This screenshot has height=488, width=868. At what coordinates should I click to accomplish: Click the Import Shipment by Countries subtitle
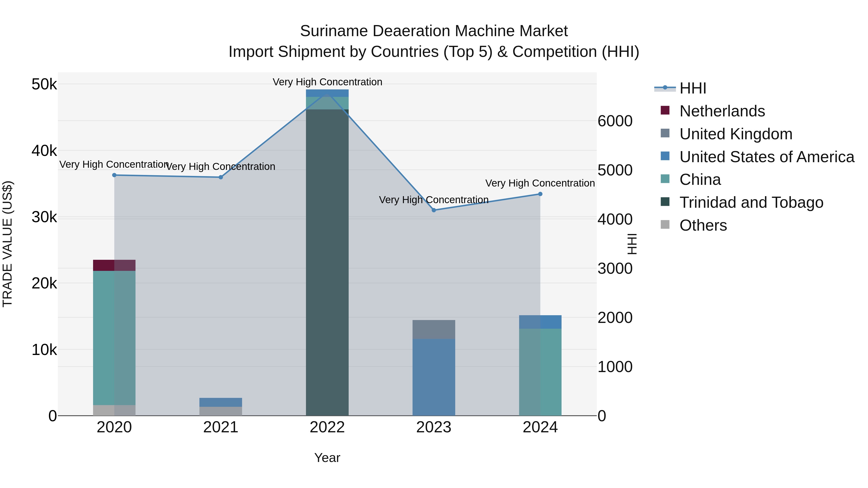coord(434,52)
